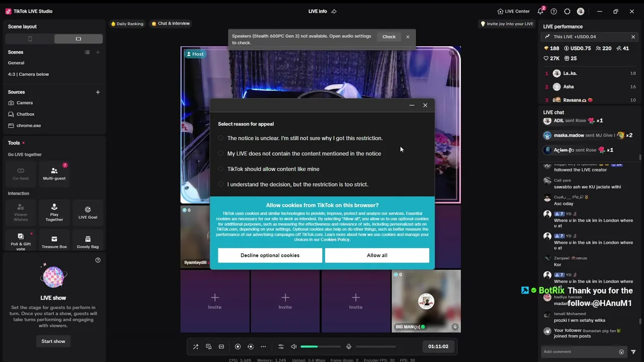Screen dimensions: 644x362
Task: Click Check on the speaker notification
Action: [389, 37]
